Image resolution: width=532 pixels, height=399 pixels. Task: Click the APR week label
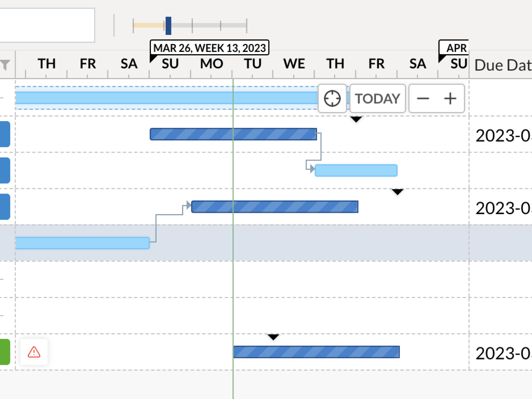pyautogui.click(x=456, y=48)
